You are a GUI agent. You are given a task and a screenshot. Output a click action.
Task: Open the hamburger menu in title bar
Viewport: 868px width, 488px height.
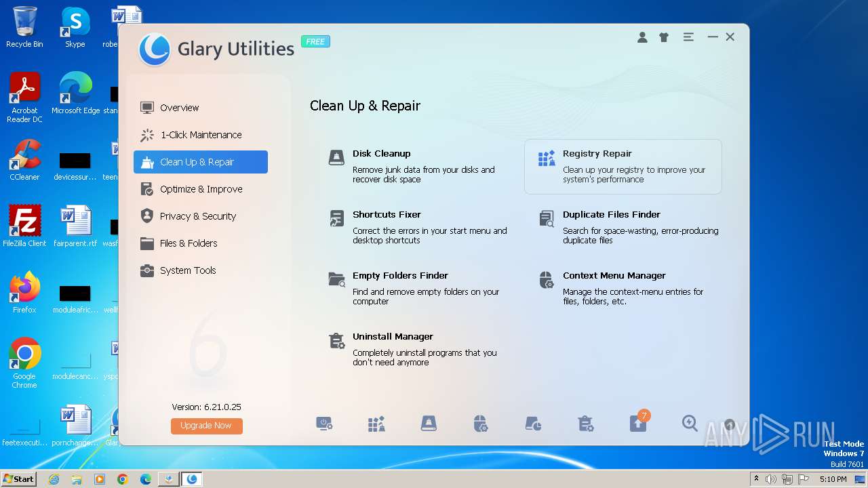[688, 37]
